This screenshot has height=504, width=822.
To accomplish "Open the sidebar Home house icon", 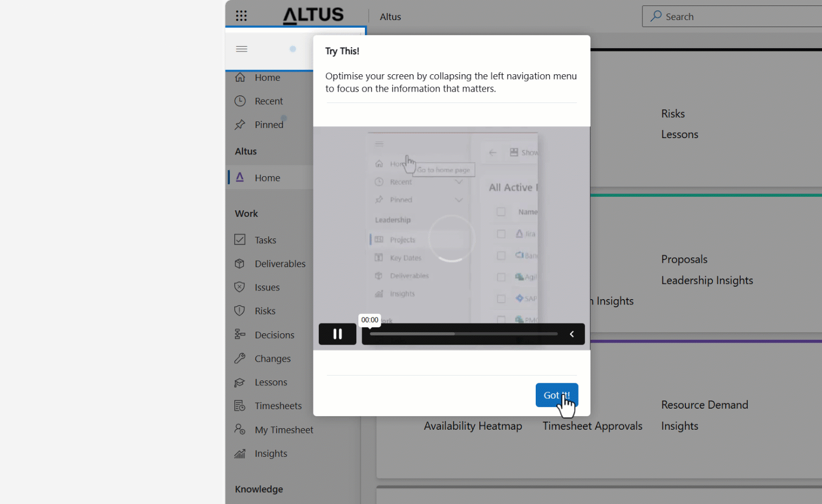I will tap(240, 77).
